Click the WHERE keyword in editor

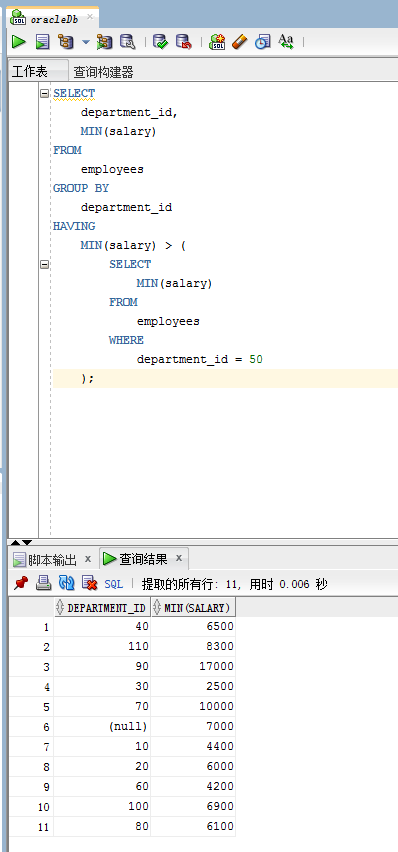coord(126,340)
